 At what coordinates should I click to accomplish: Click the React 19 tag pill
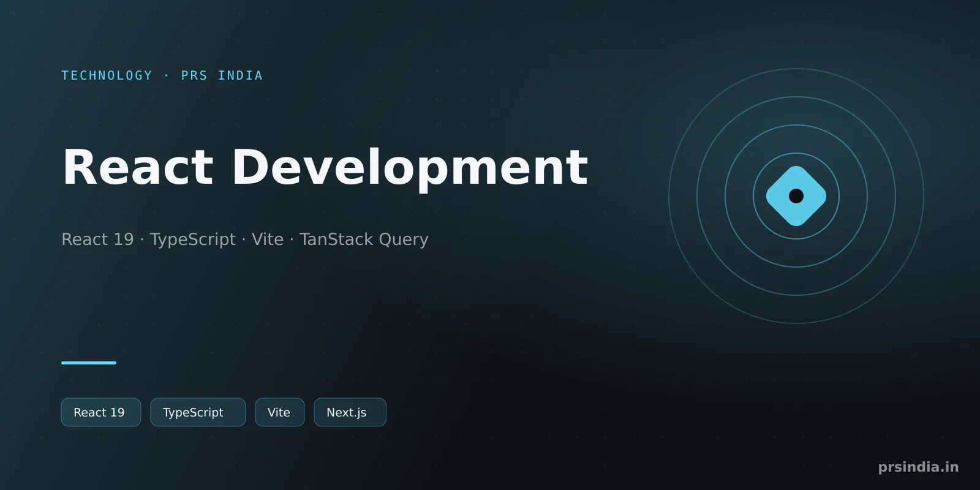point(101,412)
